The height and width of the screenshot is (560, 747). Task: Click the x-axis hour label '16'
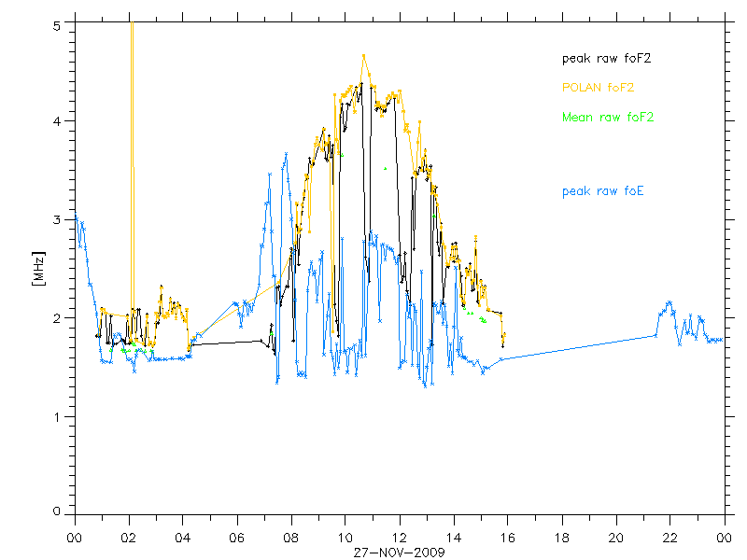[507, 539]
